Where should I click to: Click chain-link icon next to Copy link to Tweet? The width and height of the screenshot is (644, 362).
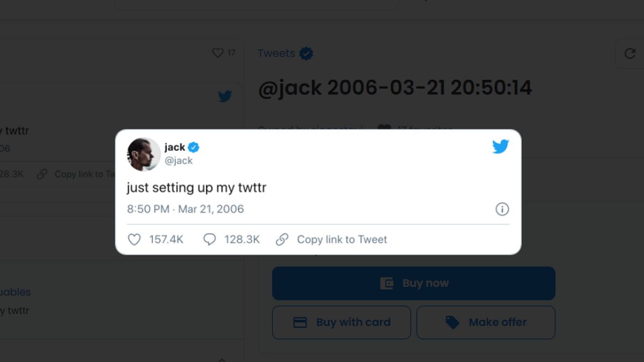point(282,240)
